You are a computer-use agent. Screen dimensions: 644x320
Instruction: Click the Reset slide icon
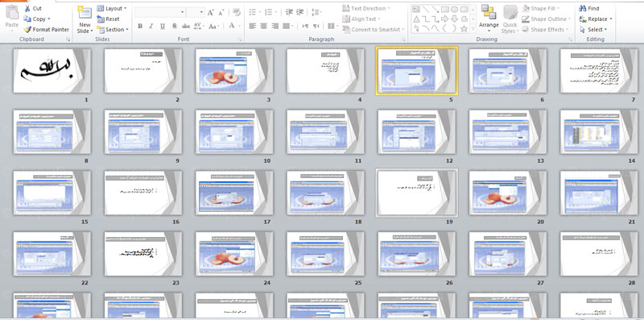pyautogui.click(x=100, y=19)
